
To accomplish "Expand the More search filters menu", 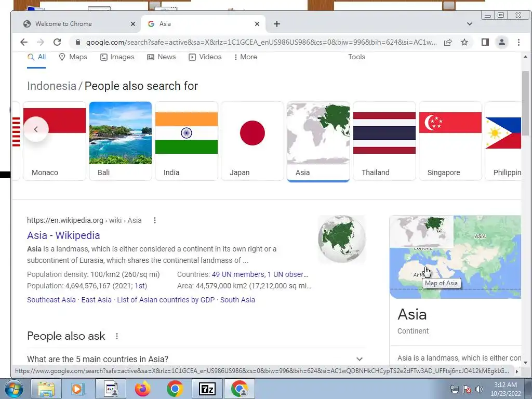I will (246, 57).
